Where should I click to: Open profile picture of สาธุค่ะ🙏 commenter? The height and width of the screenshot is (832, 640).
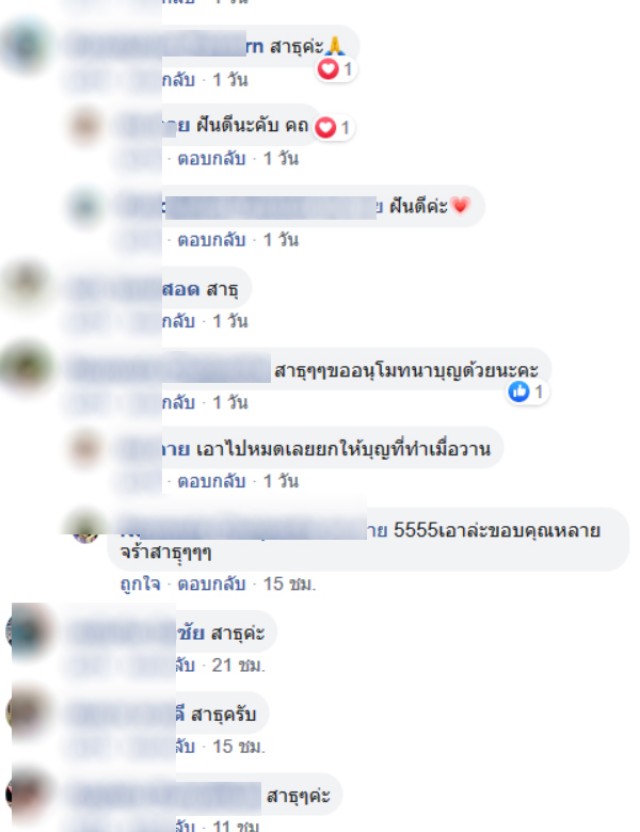[27, 46]
